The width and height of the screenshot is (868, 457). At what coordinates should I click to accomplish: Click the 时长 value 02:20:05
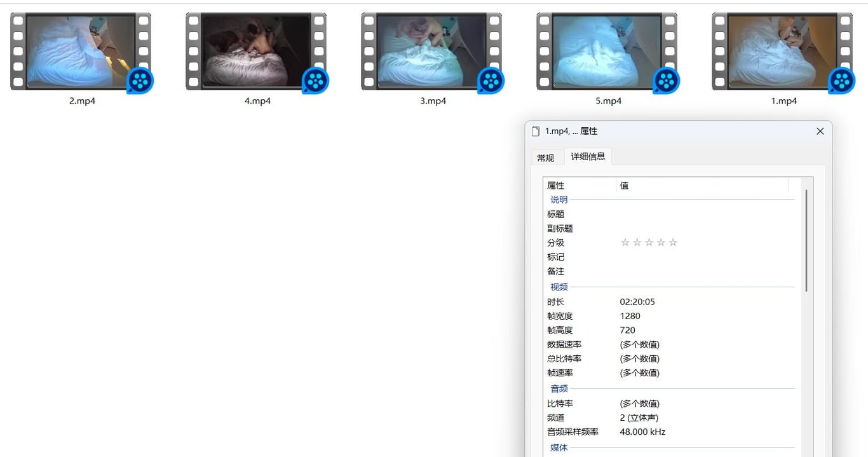[637, 302]
